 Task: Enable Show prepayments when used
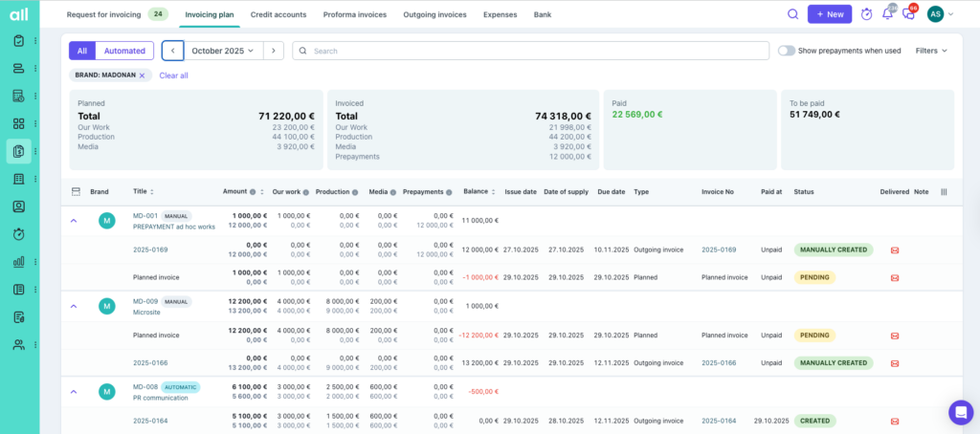coord(787,51)
